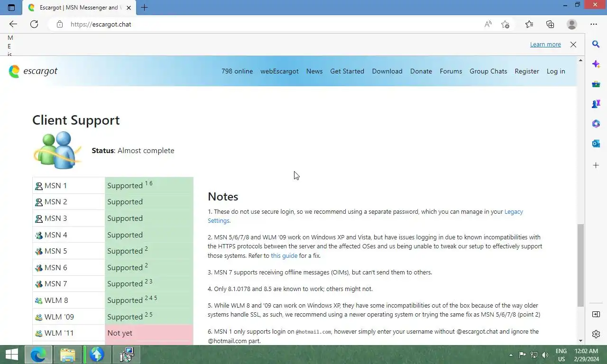
Task: Open the Favorites list
Action: pyautogui.click(x=529, y=24)
